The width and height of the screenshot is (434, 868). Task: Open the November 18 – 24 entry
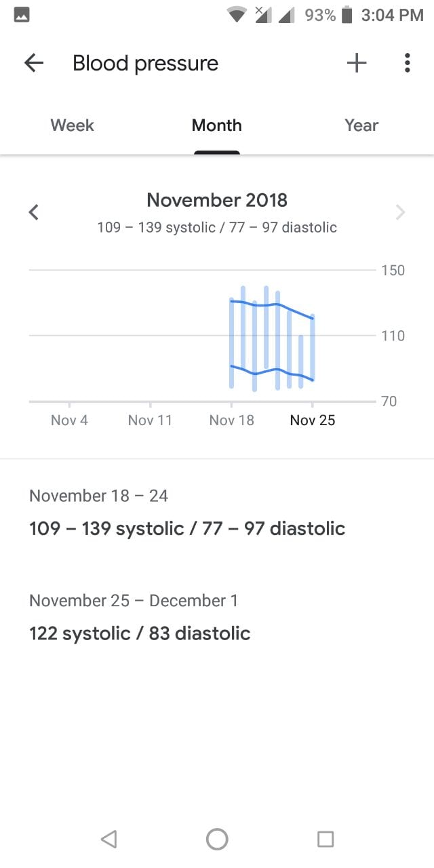187,514
